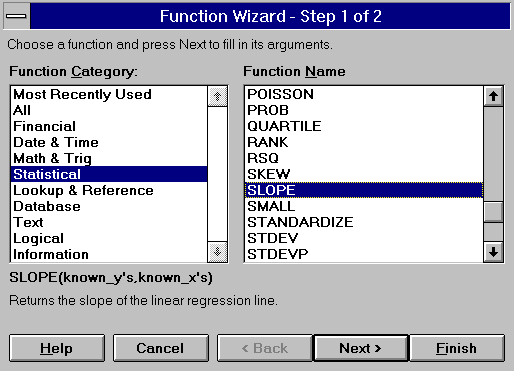Choose the QUARTILE function

point(364,126)
